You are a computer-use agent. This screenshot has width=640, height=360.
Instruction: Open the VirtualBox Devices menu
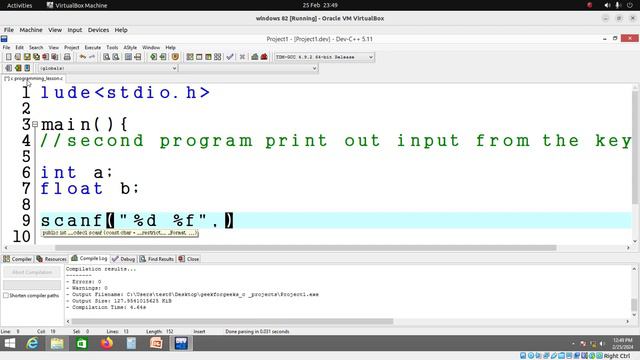[98, 30]
